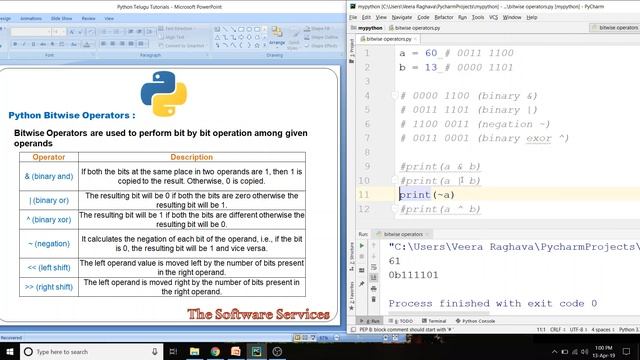This screenshot has height=360, width=640.
Task: Open the TODO tool window tab
Action: [x=401, y=321]
